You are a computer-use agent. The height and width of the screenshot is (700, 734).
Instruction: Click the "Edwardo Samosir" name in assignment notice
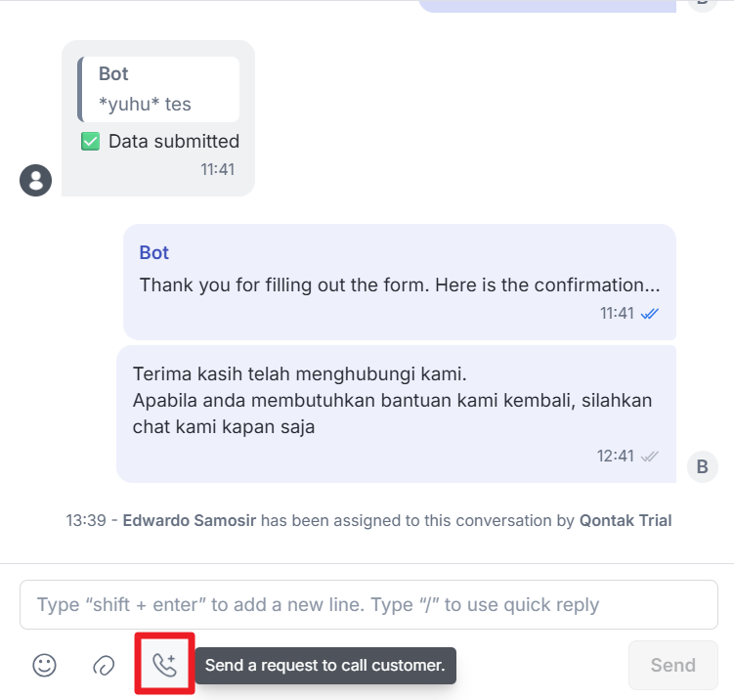tap(189, 521)
